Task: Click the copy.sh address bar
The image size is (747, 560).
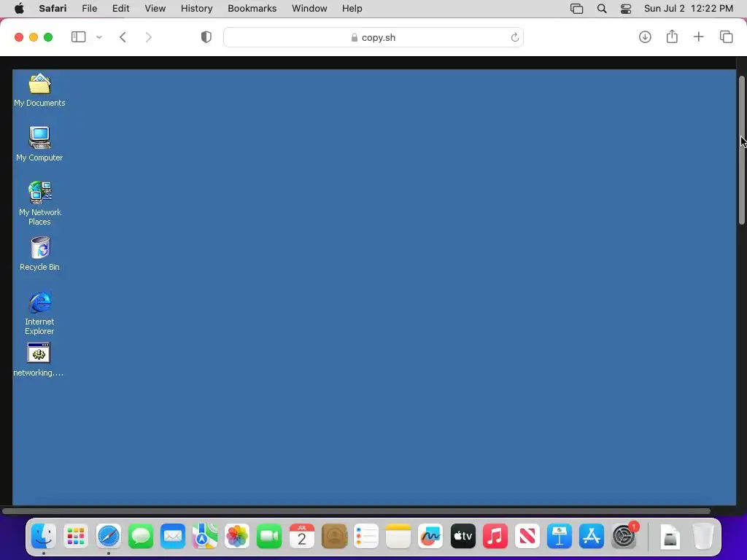Action: (373, 37)
